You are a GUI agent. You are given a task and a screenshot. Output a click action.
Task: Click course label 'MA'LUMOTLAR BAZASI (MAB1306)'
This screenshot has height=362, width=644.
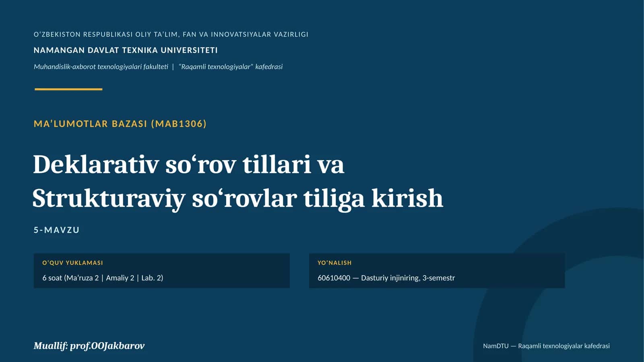pos(120,124)
